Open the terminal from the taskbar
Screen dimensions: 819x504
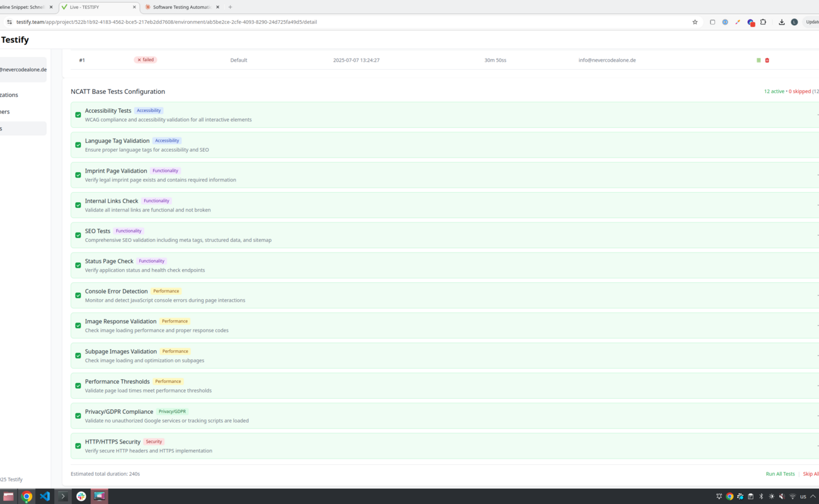point(63,496)
